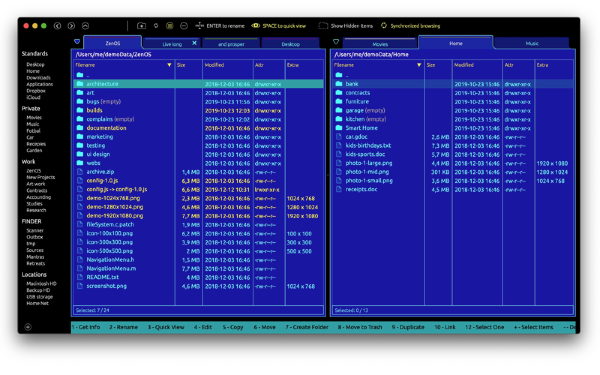This screenshot has height=375, width=600.
Task: Click sort arrow in right pane Filename header
Action: tap(419, 65)
